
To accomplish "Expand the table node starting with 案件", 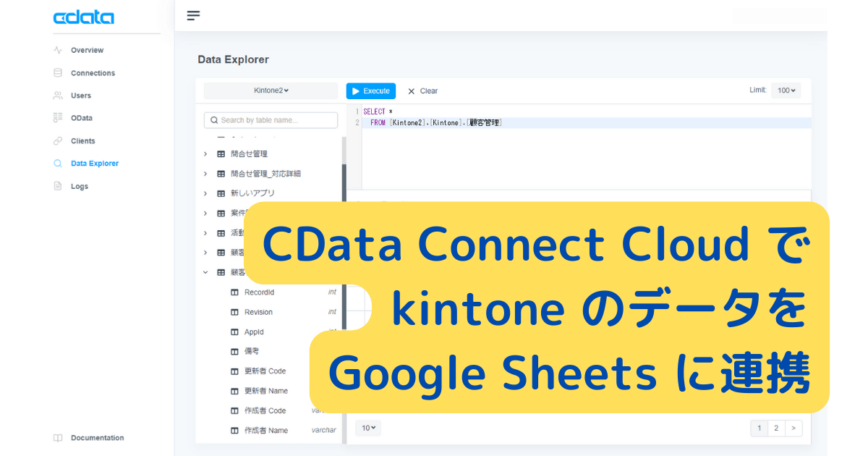I will point(205,213).
